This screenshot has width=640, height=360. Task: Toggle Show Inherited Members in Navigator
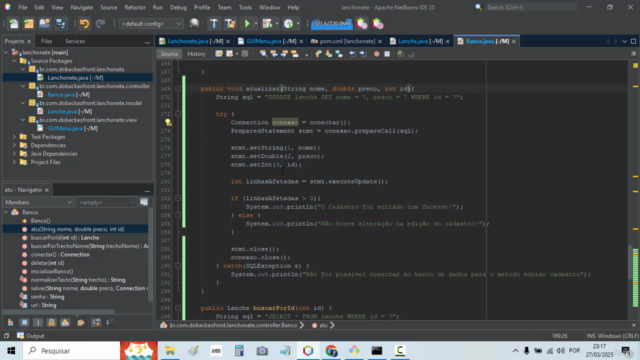coord(11,322)
